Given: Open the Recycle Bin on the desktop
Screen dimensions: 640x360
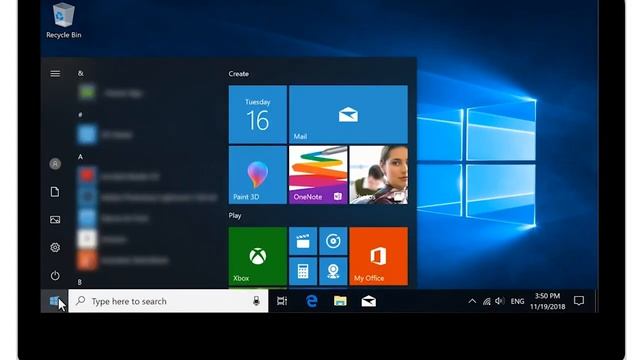Looking at the screenshot, I should (x=63, y=20).
